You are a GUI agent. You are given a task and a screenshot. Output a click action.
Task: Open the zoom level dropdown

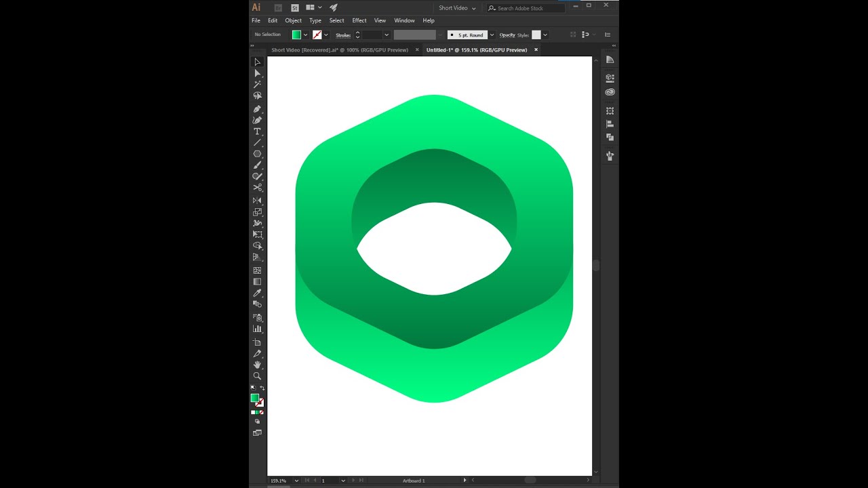coord(297,481)
